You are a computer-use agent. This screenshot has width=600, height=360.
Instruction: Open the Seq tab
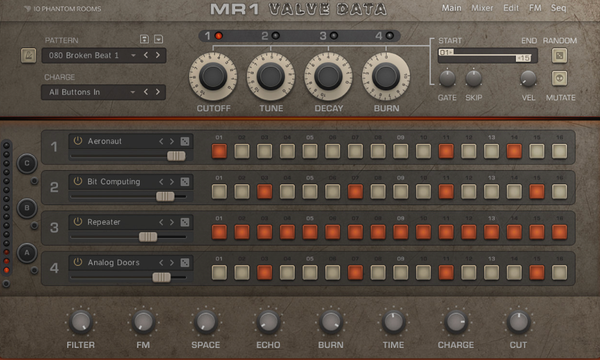[558, 8]
